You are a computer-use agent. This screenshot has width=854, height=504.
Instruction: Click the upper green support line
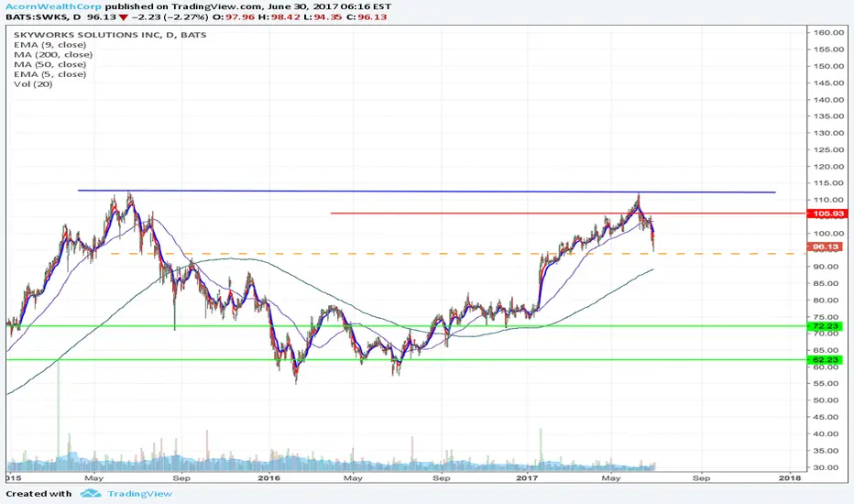click(x=406, y=326)
